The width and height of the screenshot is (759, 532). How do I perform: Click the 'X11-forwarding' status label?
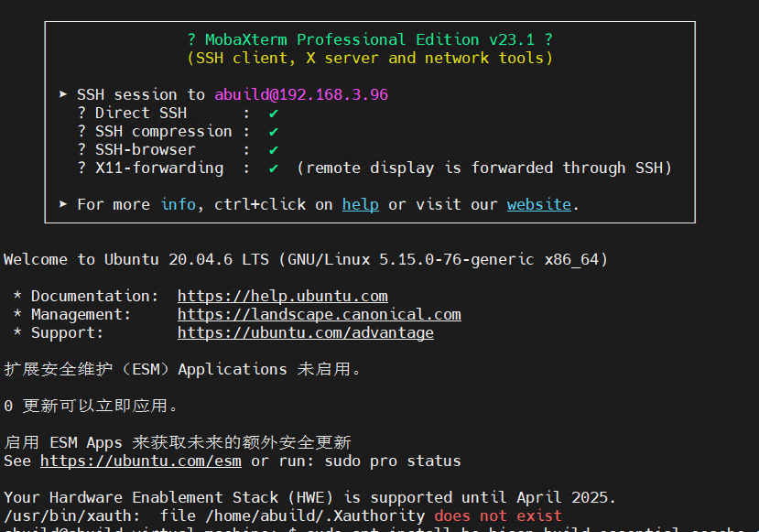click(159, 168)
